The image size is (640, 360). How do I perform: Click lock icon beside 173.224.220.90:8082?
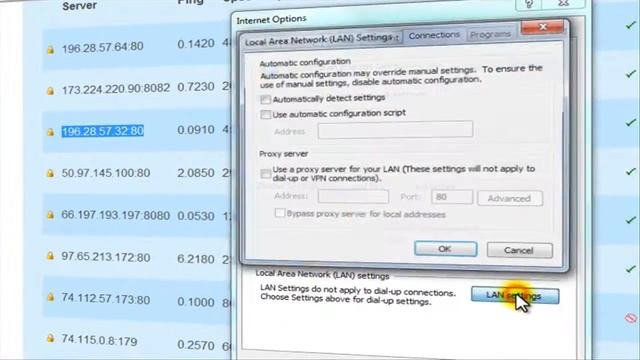pos(51,91)
